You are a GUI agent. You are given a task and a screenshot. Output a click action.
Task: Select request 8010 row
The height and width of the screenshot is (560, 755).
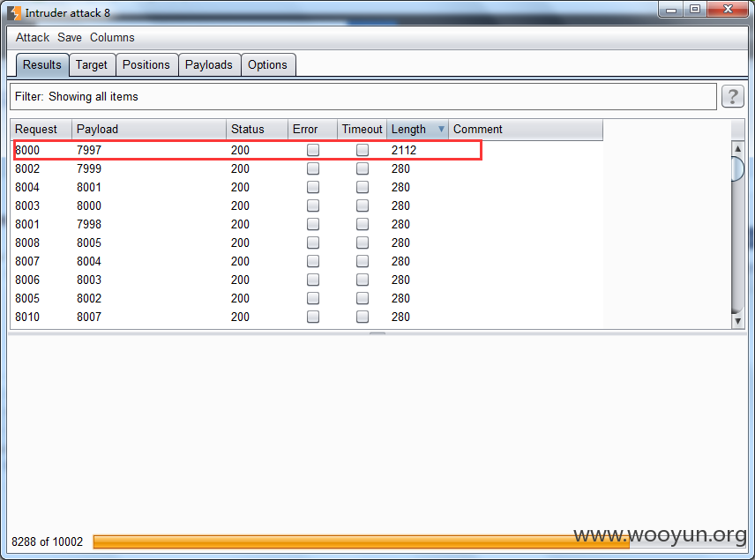[x=307, y=317]
